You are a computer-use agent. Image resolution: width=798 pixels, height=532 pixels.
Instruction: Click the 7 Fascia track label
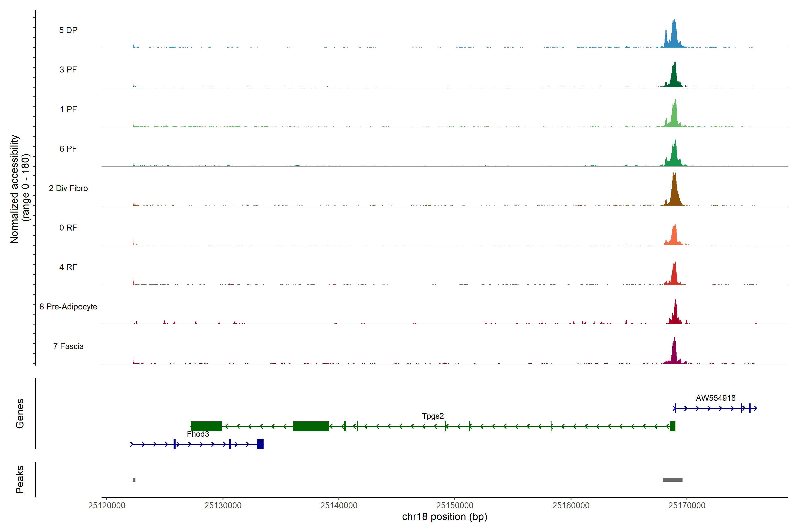point(68,346)
